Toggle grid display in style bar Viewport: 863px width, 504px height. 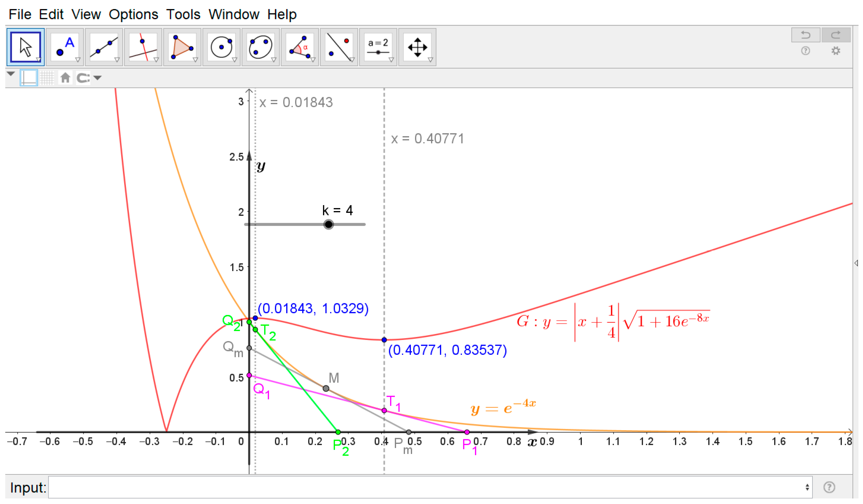(x=47, y=78)
